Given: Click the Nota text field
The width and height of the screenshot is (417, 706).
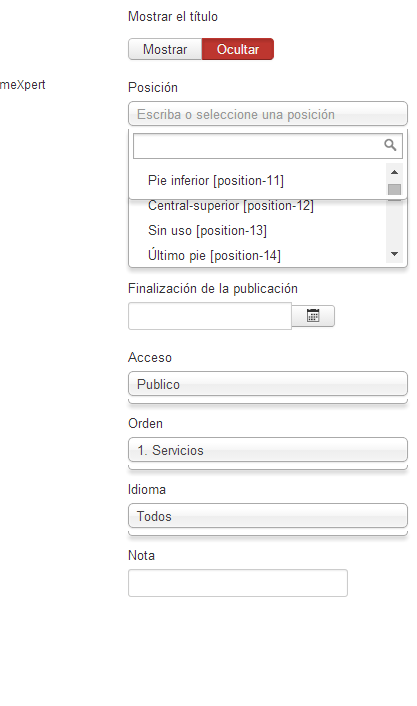Looking at the screenshot, I should (238, 583).
